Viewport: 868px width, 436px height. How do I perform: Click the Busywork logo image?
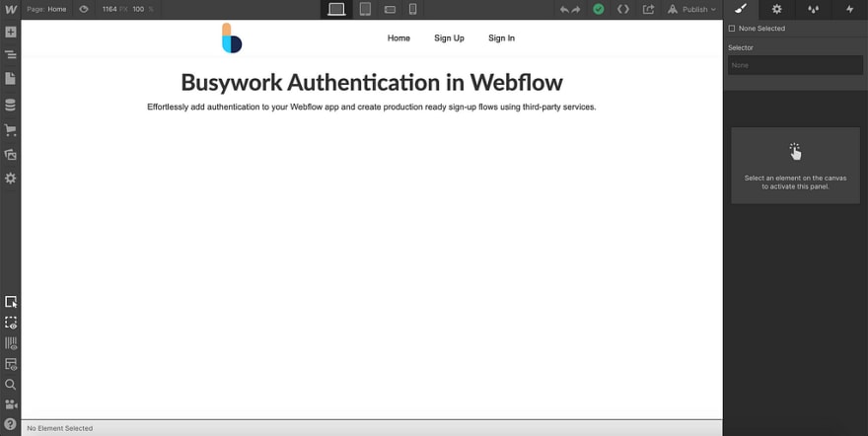click(x=232, y=38)
